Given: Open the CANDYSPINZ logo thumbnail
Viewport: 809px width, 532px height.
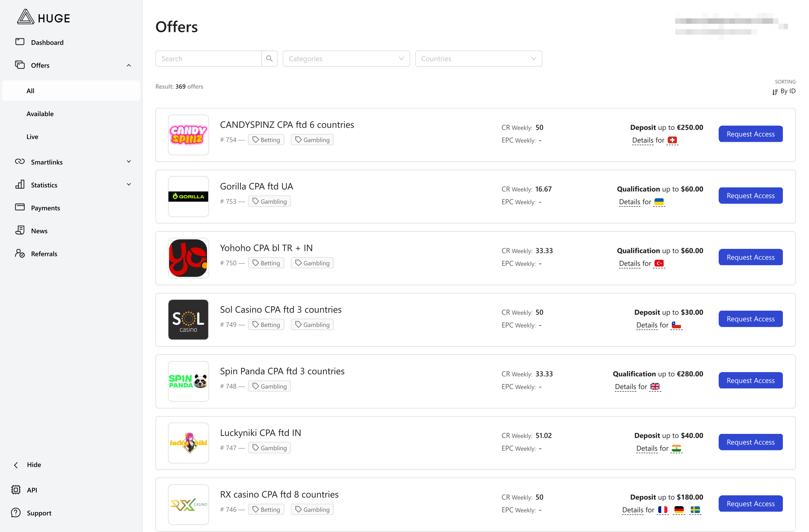Looking at the screenshot, I should coord(188,135).
